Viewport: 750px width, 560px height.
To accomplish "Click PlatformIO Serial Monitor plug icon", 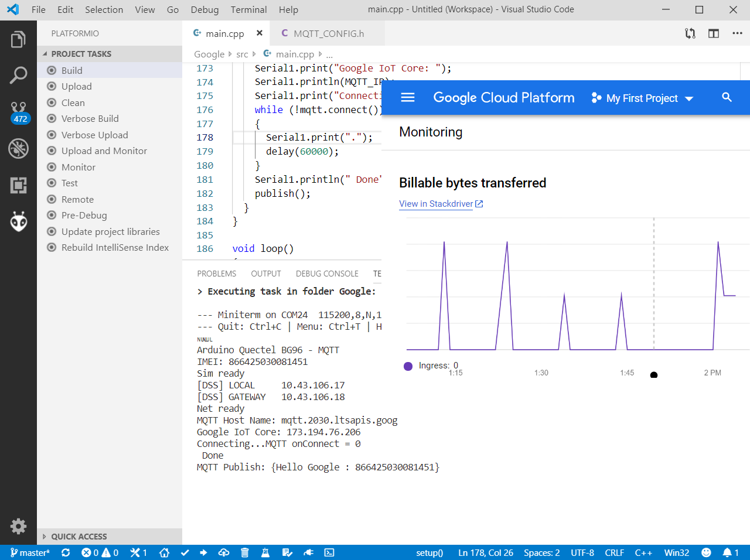I will [308, 552].
